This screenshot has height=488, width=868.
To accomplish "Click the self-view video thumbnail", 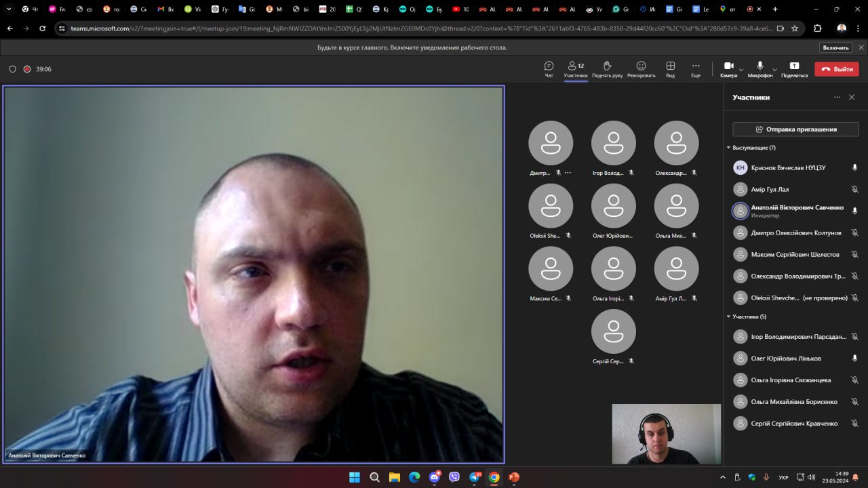I will [666, 434].
